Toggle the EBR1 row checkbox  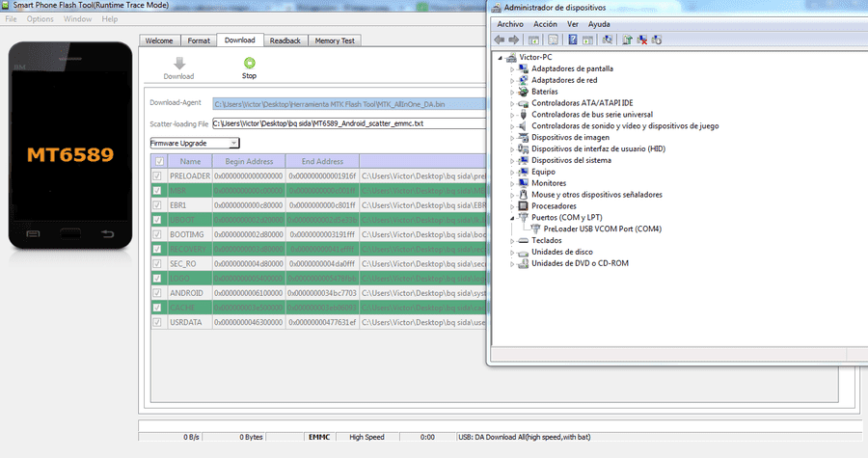tap(157, 205)
